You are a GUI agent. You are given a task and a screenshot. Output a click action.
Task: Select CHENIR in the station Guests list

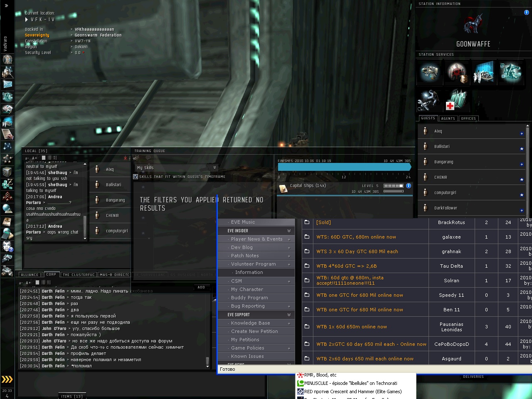tap(470, 177)
